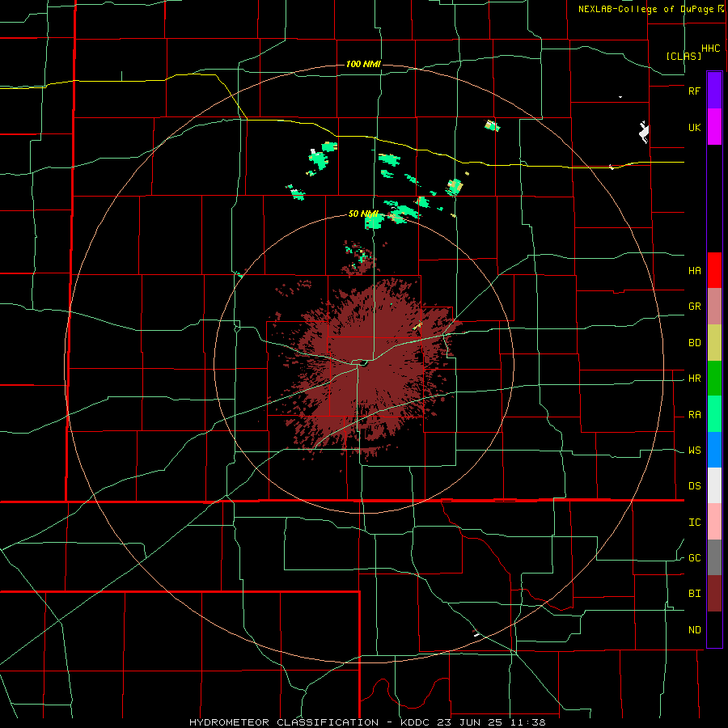Click the HA legend label
Screen dimensions: 728x728
point(694,271)
